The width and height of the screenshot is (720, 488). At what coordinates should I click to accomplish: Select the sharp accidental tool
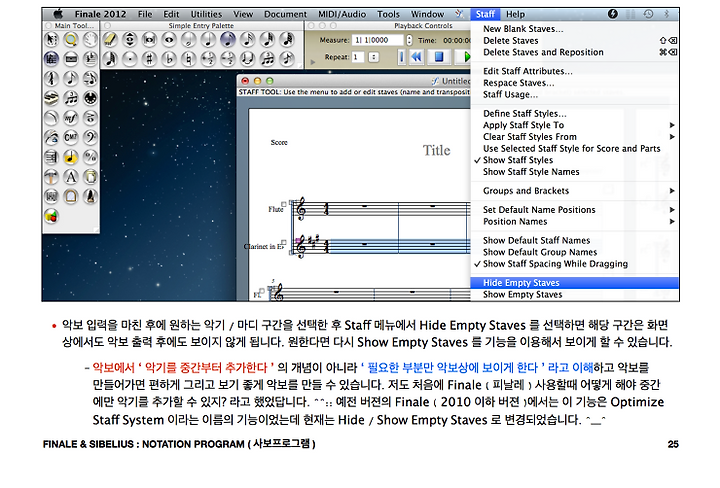point(149,59)
